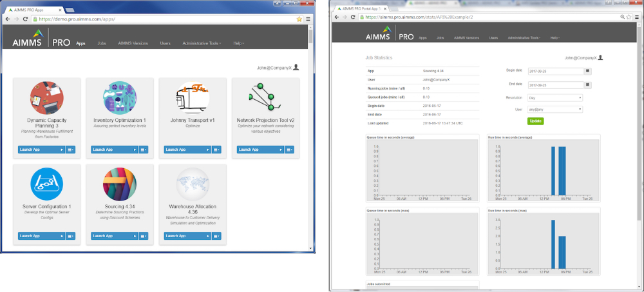The width and height of the screenshot is (644, 292).
Task: Open calendar picker for End date
Action: (588, 84)
